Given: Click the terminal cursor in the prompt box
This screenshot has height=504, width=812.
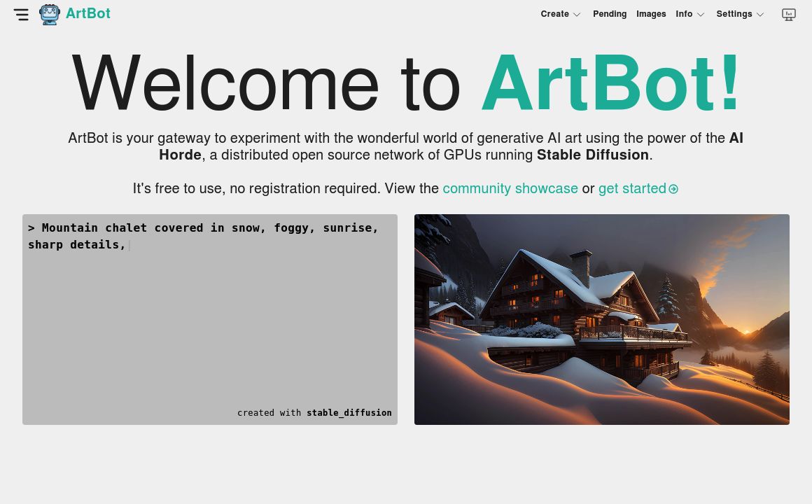Looking at the screenshot, I should (129, 245).
